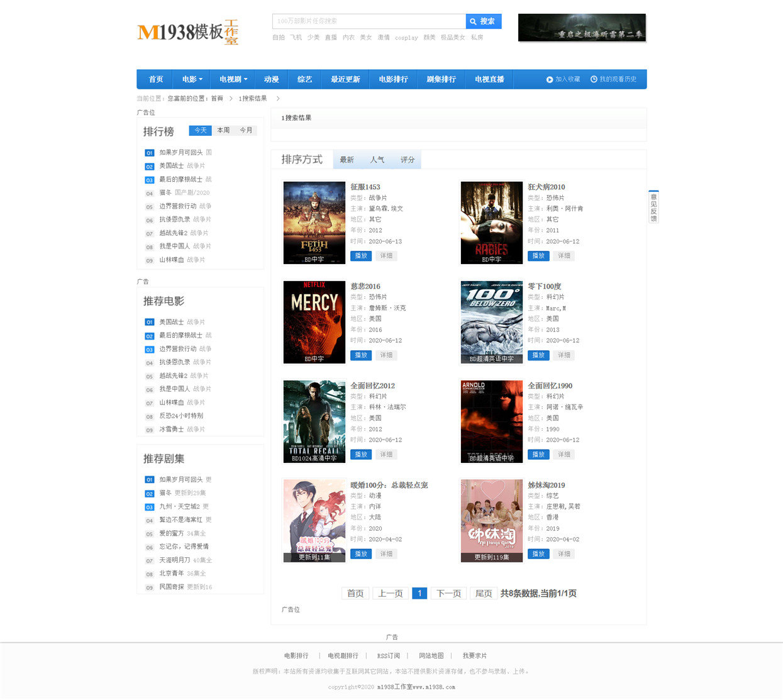Click the M1938 studio logo
The width and height of the screenshot is (783, 700).
(x=187, y=31)
